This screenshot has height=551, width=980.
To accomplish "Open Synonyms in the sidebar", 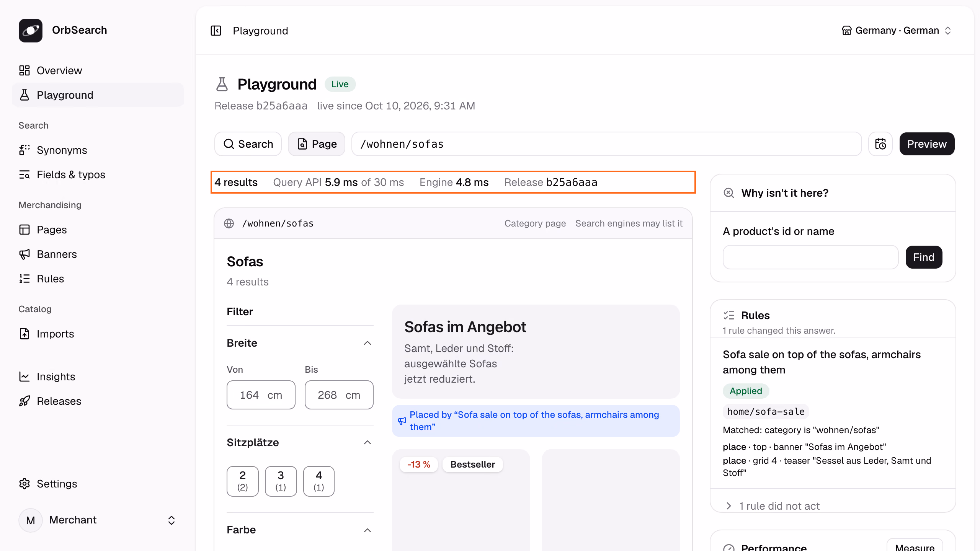I will tap(98, 150).
